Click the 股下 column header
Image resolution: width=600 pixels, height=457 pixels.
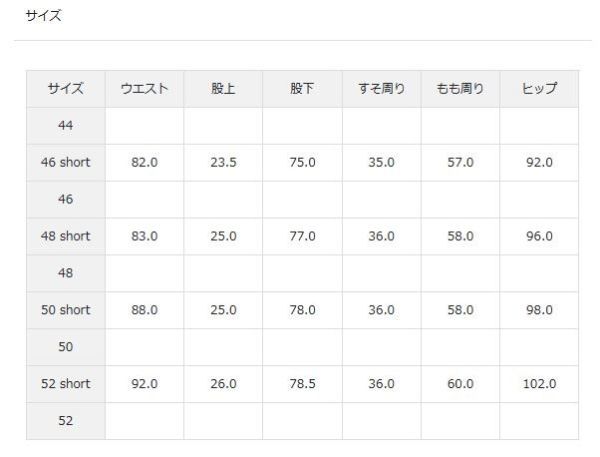click(x=302, y=89)
